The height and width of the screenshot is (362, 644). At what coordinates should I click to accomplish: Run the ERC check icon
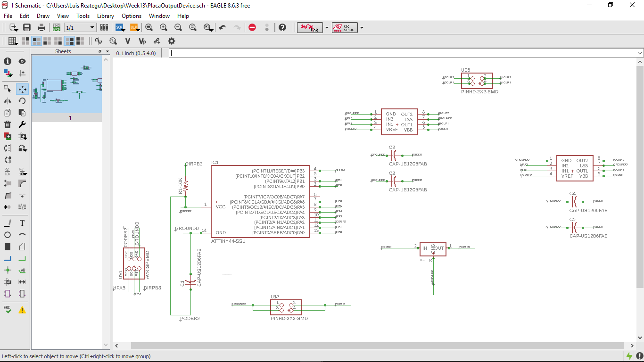click(8, 309)
